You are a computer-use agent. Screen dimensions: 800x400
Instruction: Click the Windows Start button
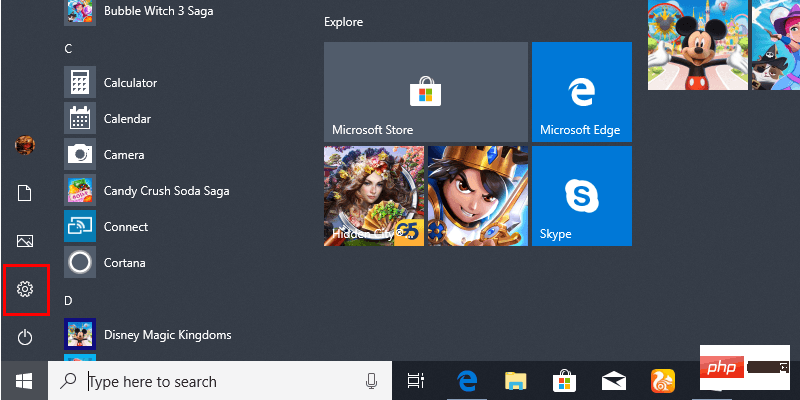coord(24,381)
